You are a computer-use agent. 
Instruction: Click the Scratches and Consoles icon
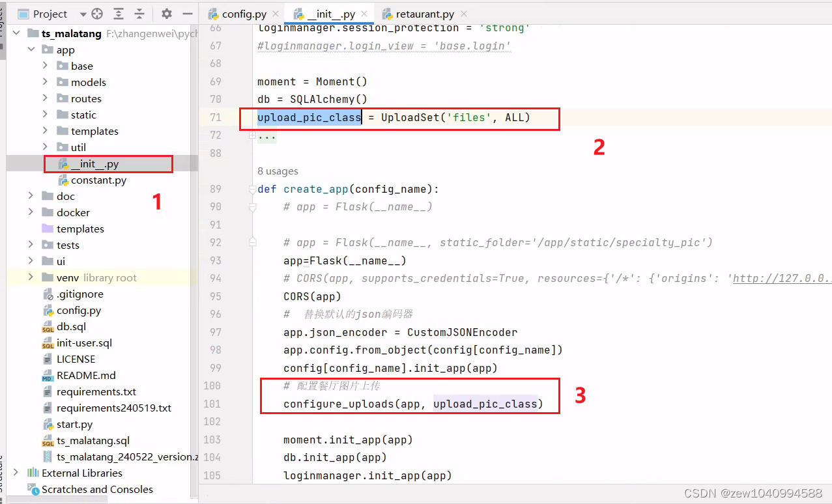[33, 489]
